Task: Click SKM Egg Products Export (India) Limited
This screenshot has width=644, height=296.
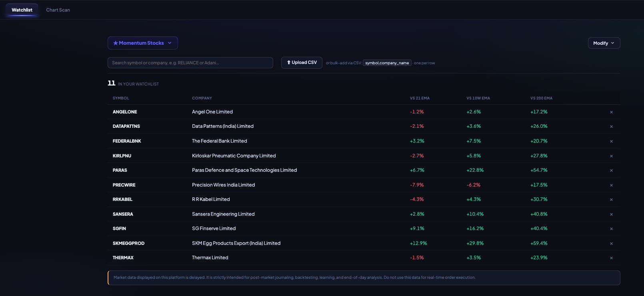Action: coord(236,243)
